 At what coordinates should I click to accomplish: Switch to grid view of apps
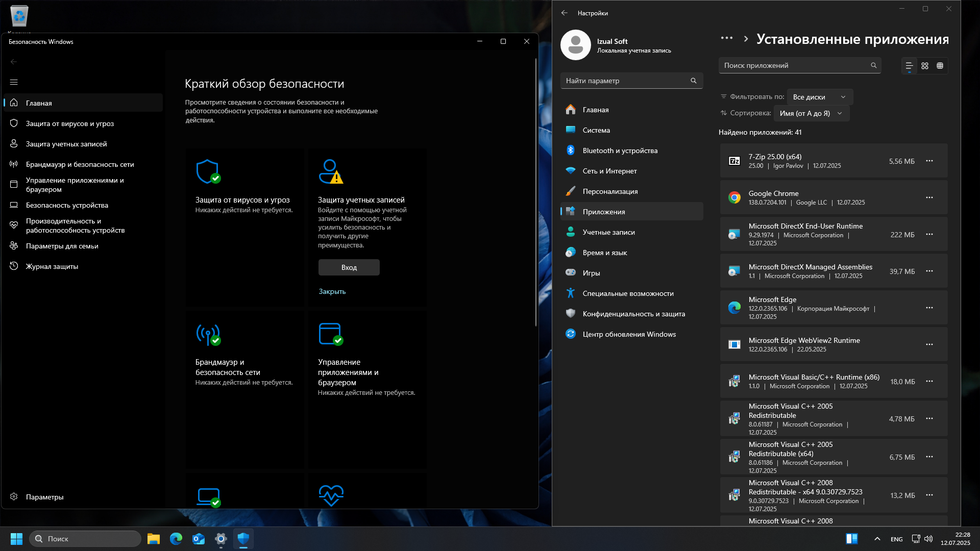[x=925, y=66]
